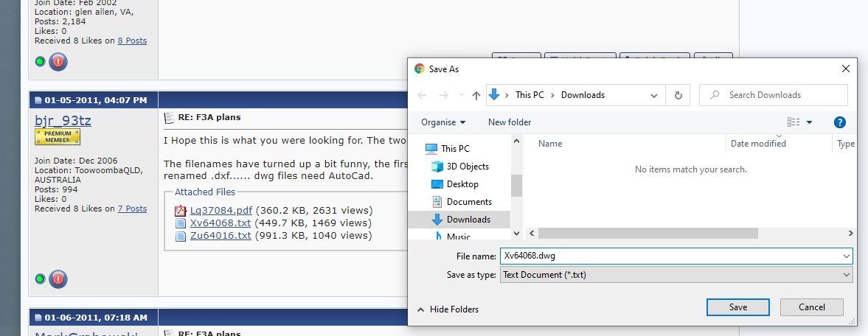Open the File name dropdown arrow
The image size is (868, 336).
tap(845, 256)
